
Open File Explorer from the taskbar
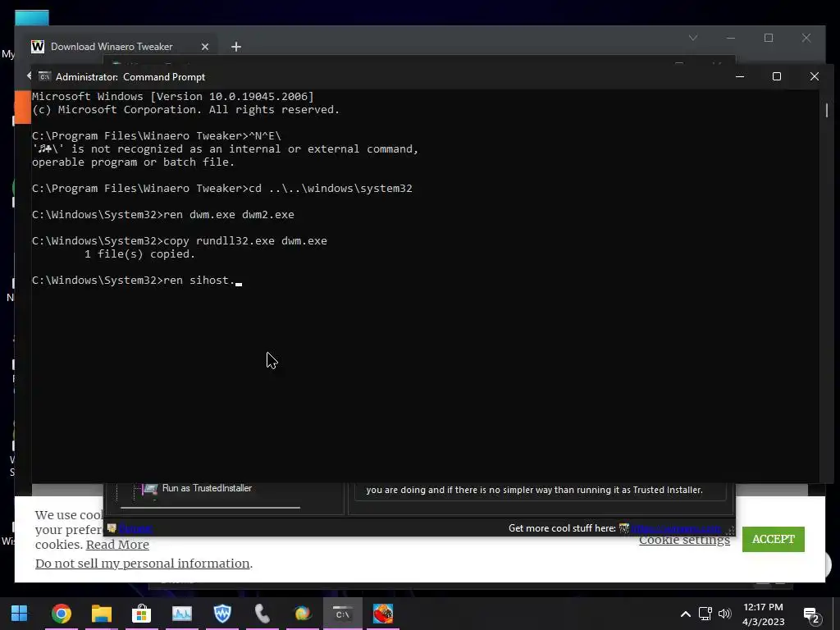click(x=101, y=614)
